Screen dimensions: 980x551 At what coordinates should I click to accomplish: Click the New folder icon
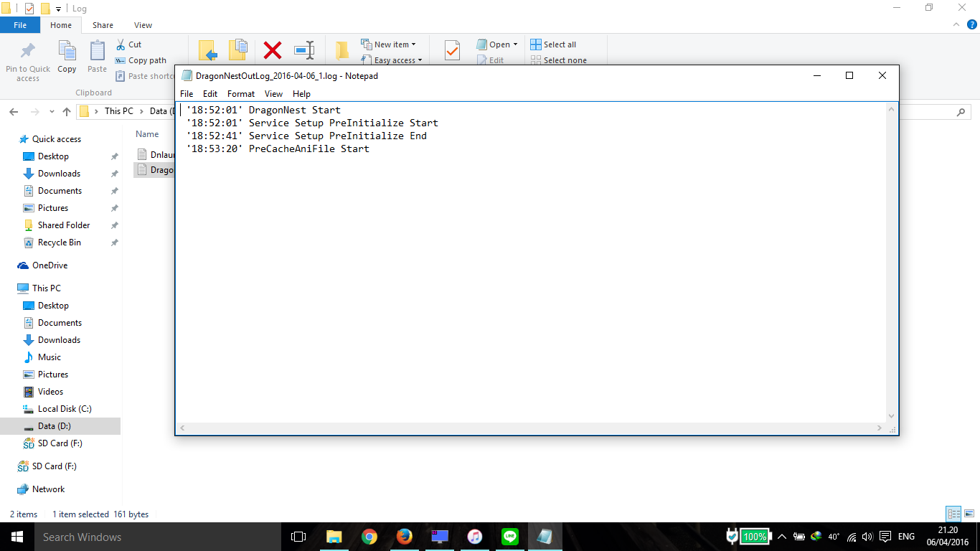point(342,50)
